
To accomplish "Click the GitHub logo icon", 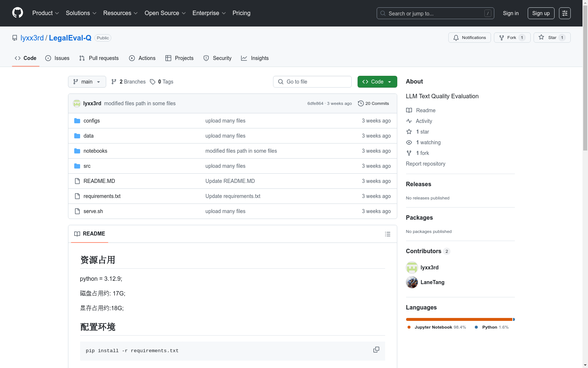I will tap(18, 13).
